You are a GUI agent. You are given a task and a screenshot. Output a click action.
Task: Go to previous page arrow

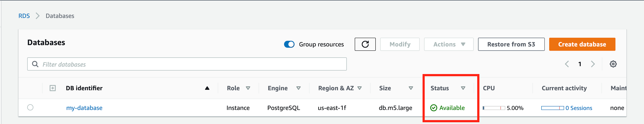point(567,64)
